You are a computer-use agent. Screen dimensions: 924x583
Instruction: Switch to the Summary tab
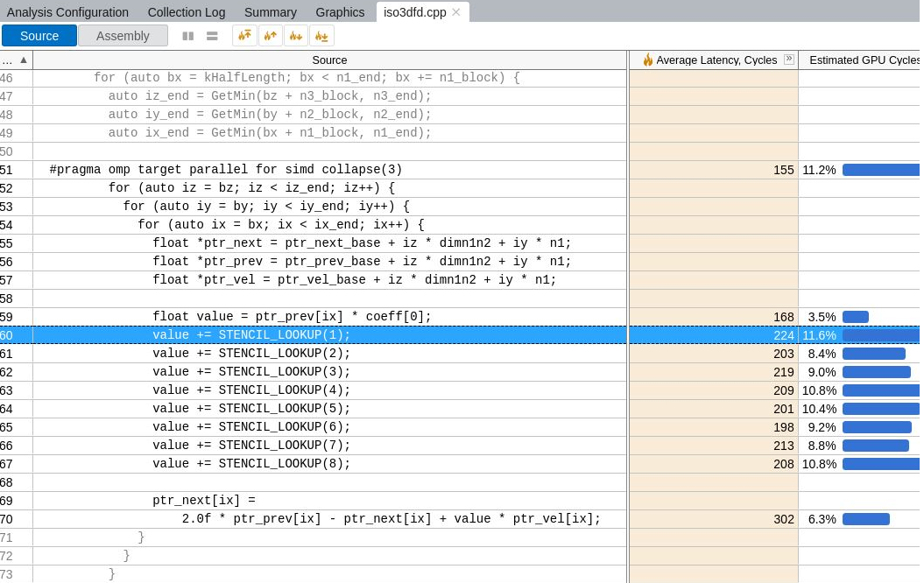point(270,12)
